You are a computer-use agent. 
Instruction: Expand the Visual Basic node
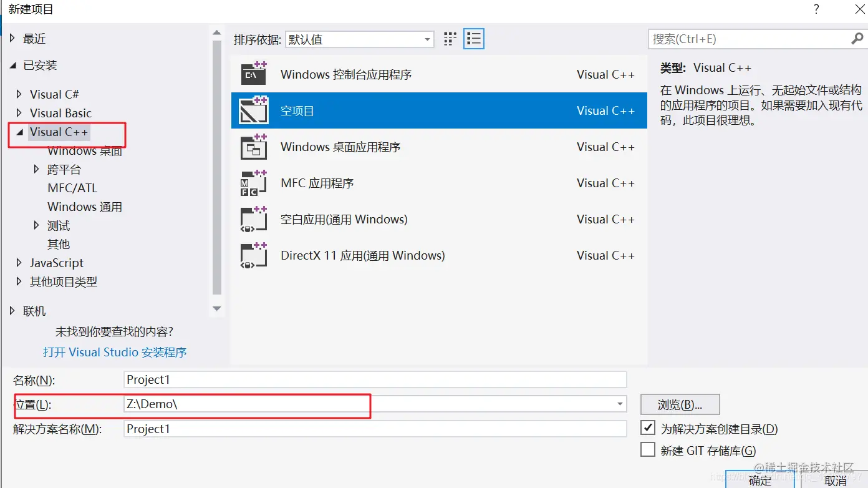pyautogui.click(x=19, y=113)
